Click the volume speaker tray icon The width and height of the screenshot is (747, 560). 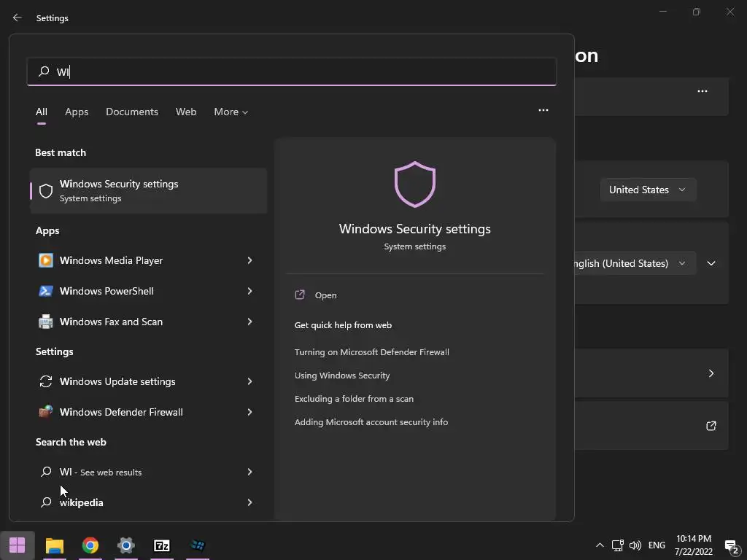tap(635, 545)
